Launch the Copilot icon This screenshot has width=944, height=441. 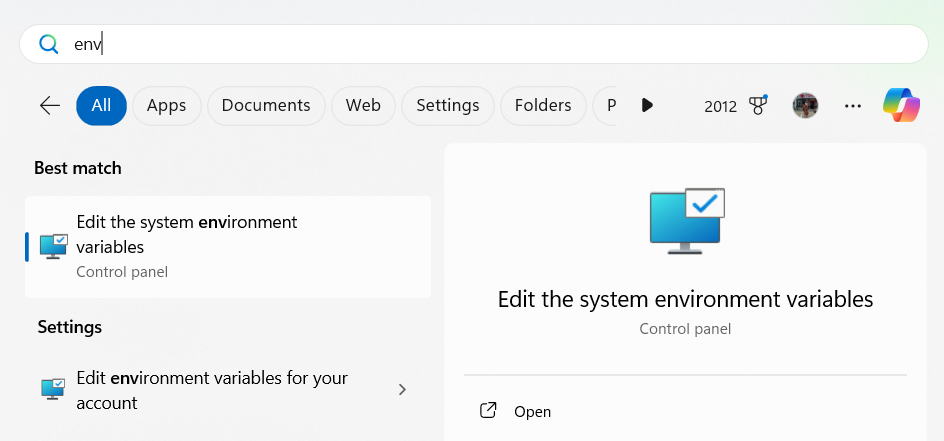point(901,105)
